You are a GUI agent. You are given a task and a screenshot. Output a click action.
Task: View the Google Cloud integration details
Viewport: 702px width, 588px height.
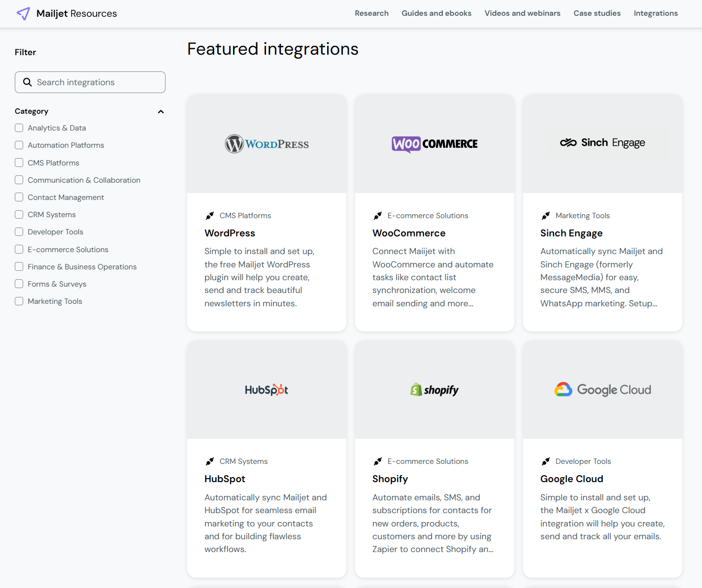tap(571, 478)
